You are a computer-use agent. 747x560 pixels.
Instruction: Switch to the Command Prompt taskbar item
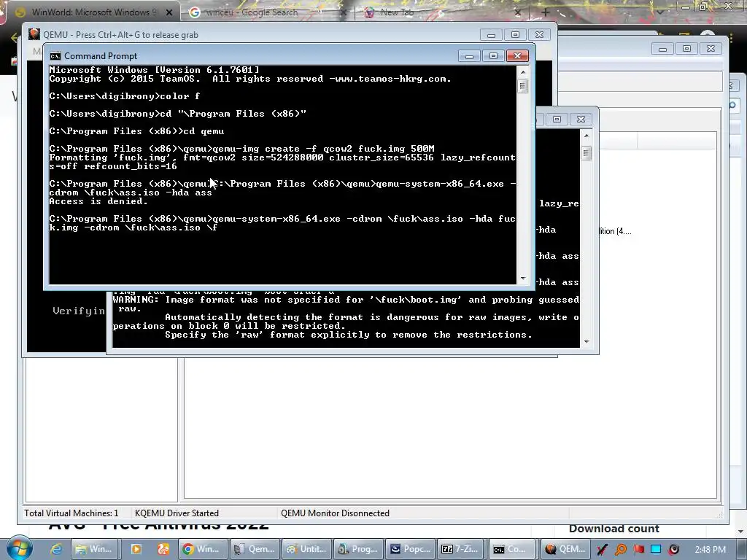(x=513, y=549)
